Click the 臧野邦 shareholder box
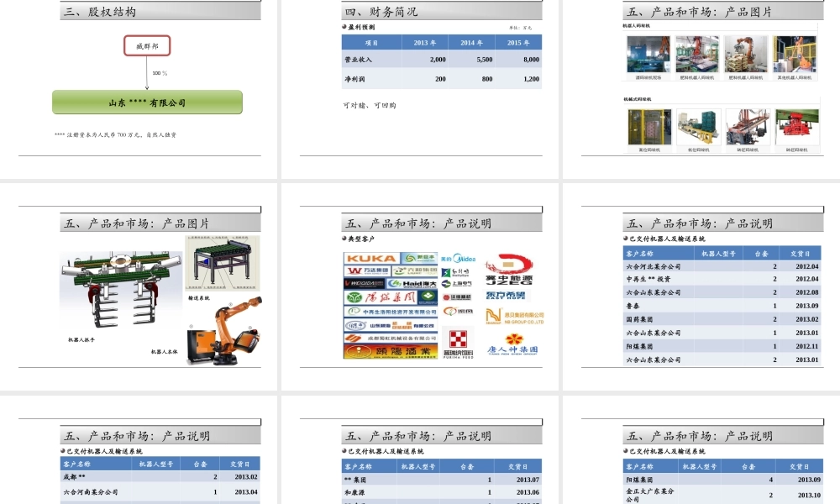 [147, 46]
